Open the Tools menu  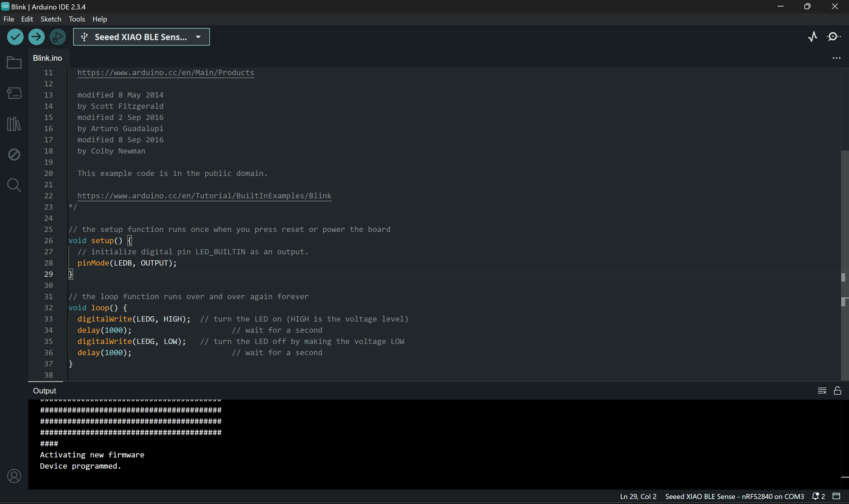click(x=77, y=19)
